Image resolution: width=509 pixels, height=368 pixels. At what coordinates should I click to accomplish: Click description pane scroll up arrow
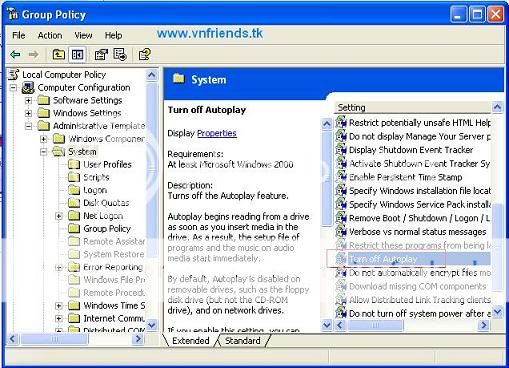pyautogui.click(x=327, y=124)
